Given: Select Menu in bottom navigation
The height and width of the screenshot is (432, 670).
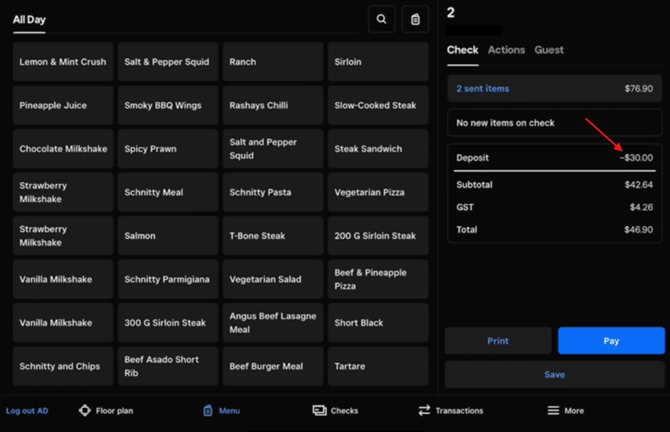Looking at the screenshot, I should pyautogui.click(x=221, y=410).
